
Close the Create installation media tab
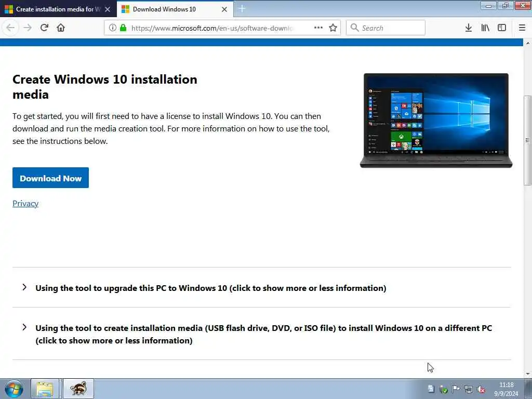108,9
